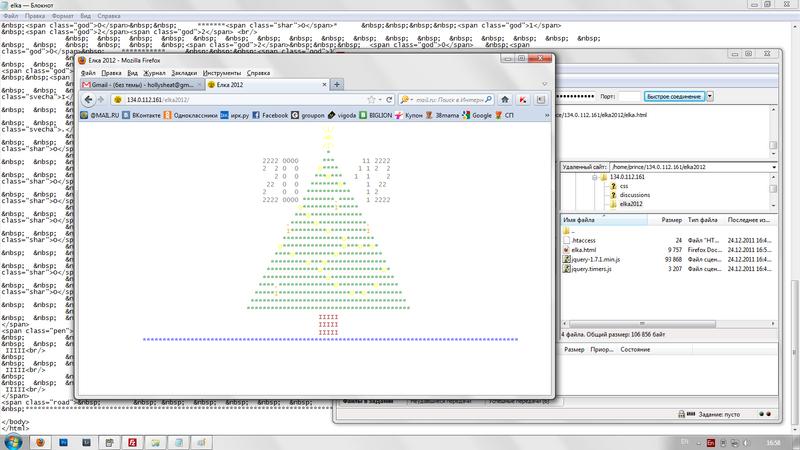Click the Firefox forward arrow
This screenshot has height=450, width=800.
coord(101,99)
